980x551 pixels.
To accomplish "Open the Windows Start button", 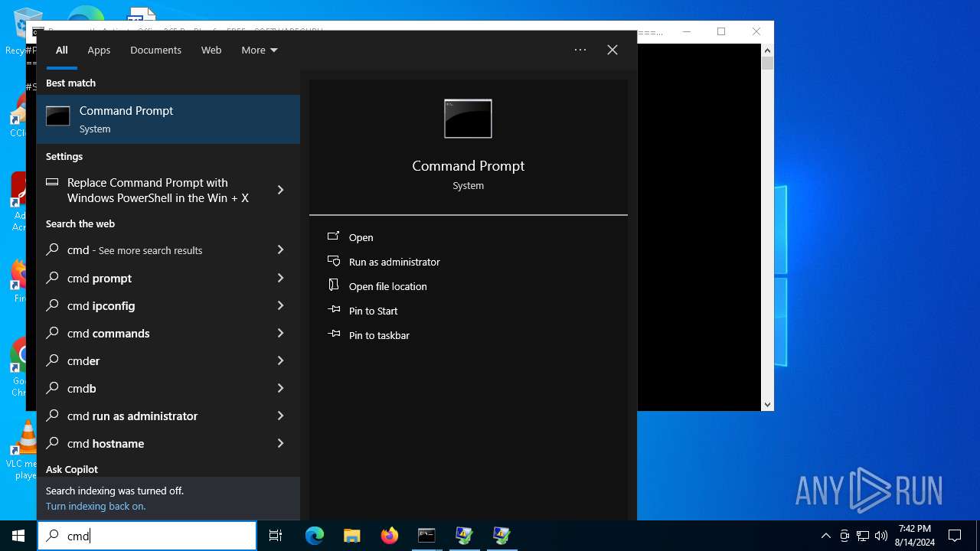I will (18, 536).
